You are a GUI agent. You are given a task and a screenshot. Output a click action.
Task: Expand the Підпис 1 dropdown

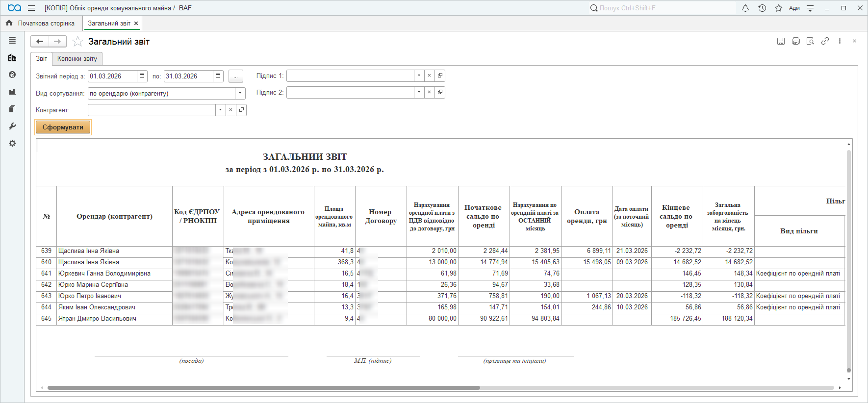point(419,76)
